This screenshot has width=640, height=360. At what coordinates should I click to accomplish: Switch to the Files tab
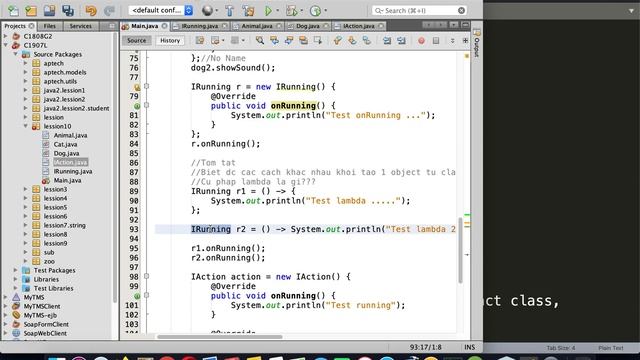pyautogui.click(x=49, y=26)
